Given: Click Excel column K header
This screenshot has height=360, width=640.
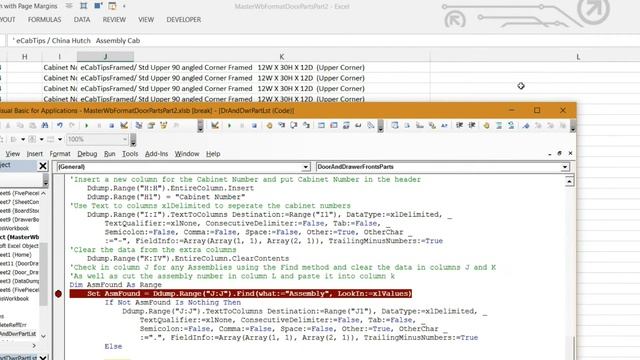Looking at the screenshot, I should point(282,57).
